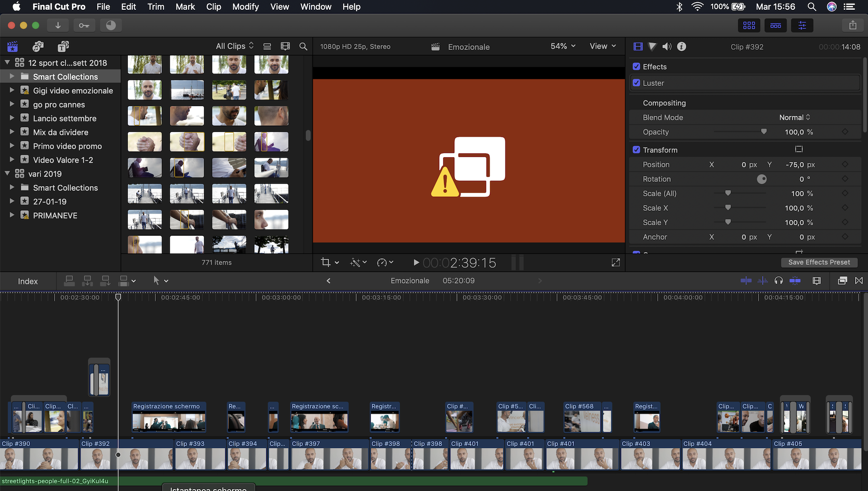Open the Effects browser icon
This screenshot has height=491, width=868.
tap(842, 281)
